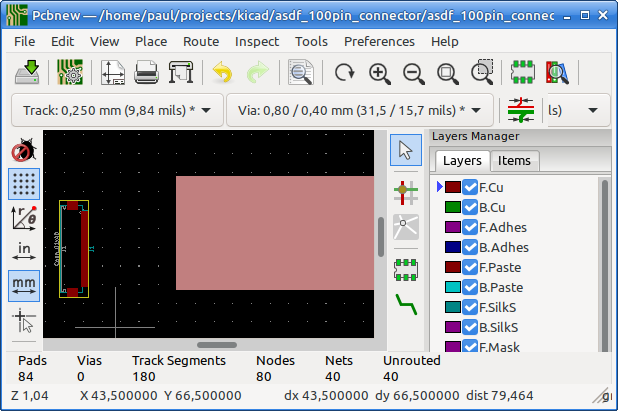The image size is (618, 411).
Task: Select the add footprint tool
Action: coord(406,270)
